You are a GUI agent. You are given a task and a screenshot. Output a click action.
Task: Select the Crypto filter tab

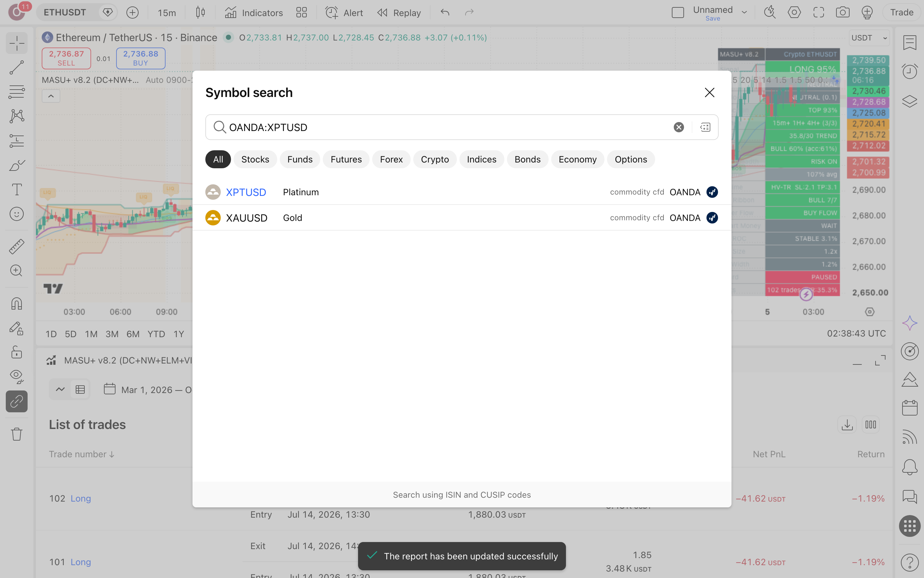(434, 159)
